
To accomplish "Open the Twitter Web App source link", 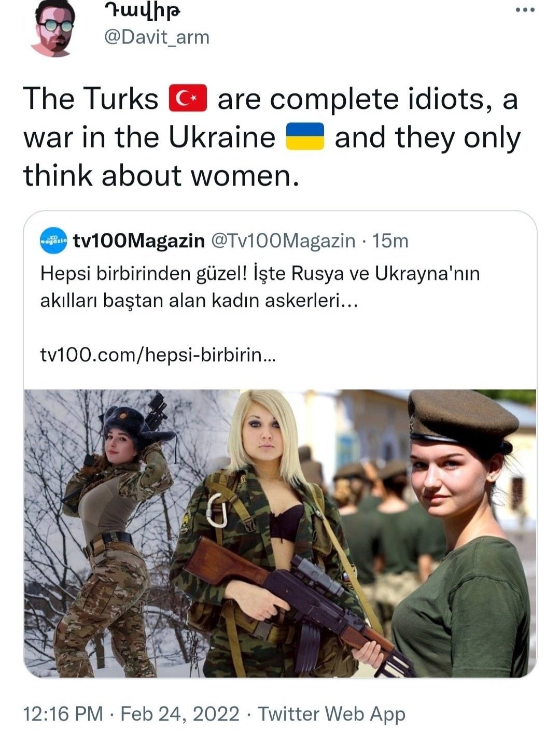I will [x=331, y=714].
